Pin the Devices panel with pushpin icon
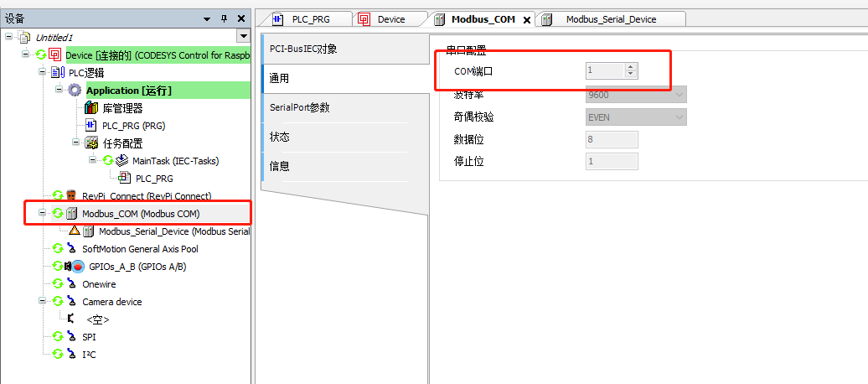 pyautogui.click(x=224, y=18)
